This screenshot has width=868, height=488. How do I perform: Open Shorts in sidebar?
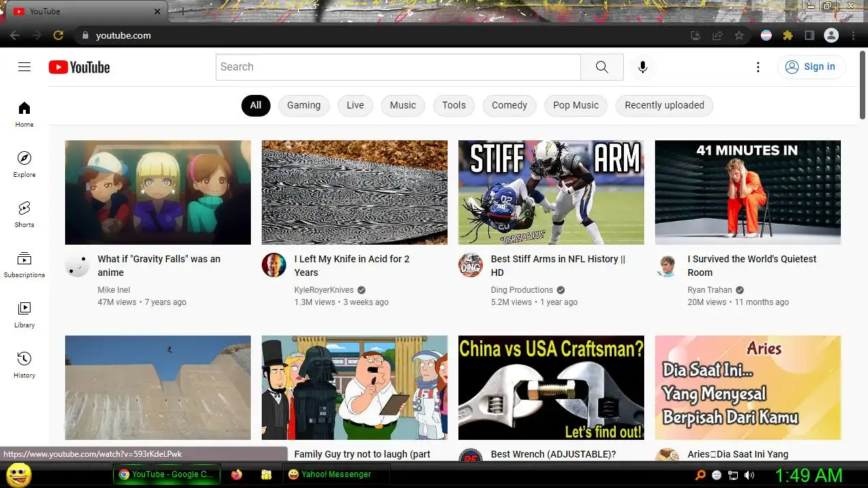coord(24,214)
